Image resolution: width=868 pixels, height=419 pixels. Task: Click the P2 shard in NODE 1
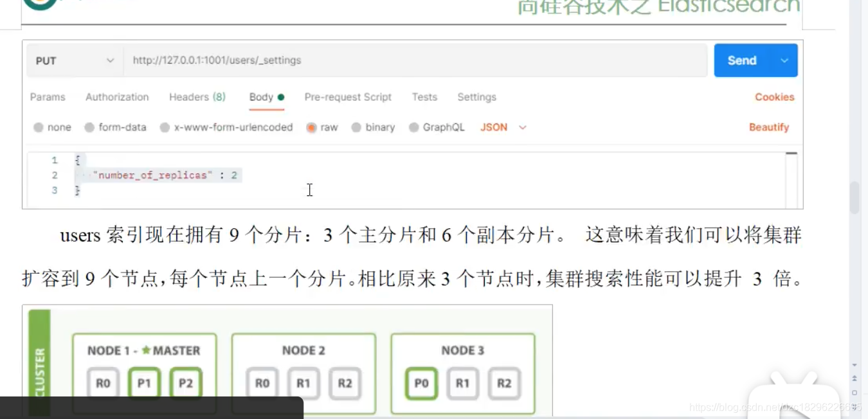point(186,383)
